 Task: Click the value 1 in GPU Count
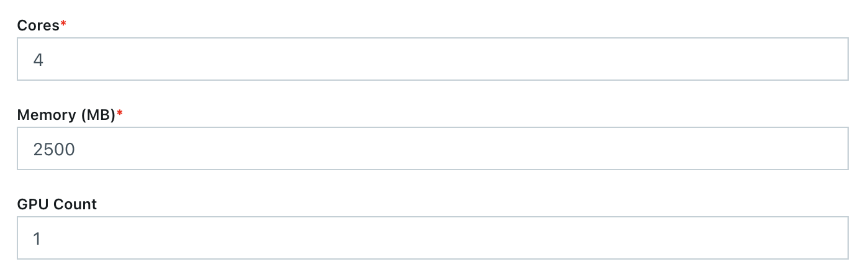(37, 238)
